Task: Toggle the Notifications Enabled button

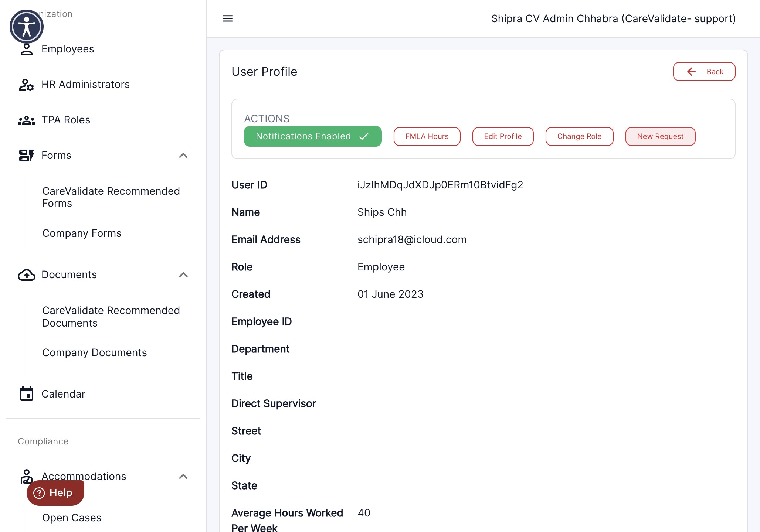Action: tap(313, 136)
